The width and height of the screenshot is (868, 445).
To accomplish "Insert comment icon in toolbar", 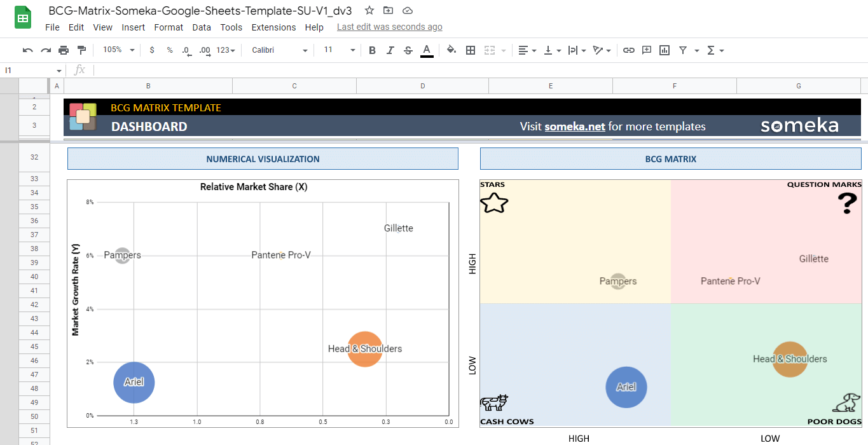I will coord(647,50).
